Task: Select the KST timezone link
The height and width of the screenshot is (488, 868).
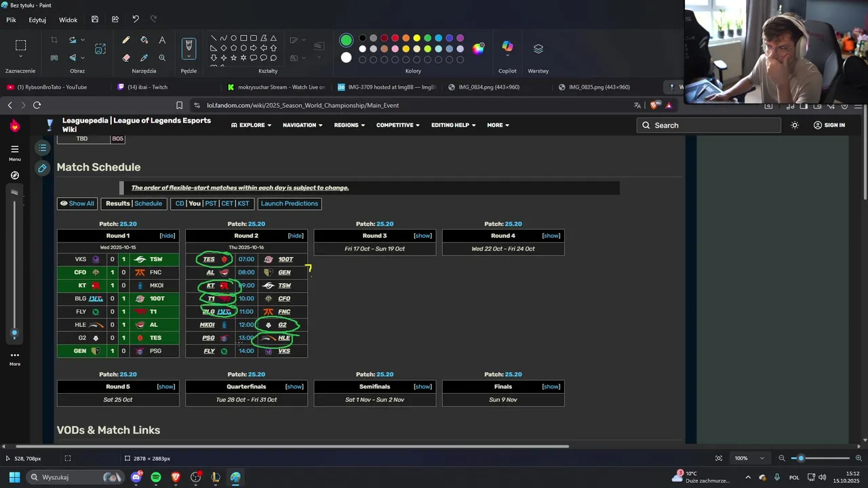Action: [x=243, y=203]
